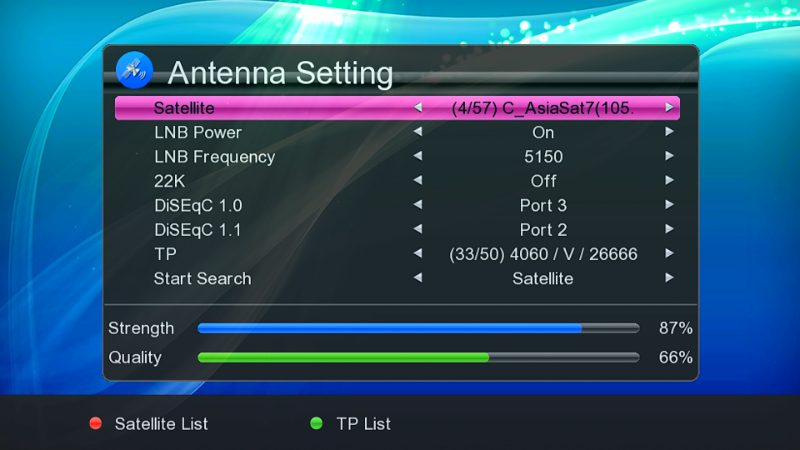Image resolution: width=800 pixels, height=450 pixels.
Task: Change DiSEqC 1.1 port with right arrow
Action: 669,230
